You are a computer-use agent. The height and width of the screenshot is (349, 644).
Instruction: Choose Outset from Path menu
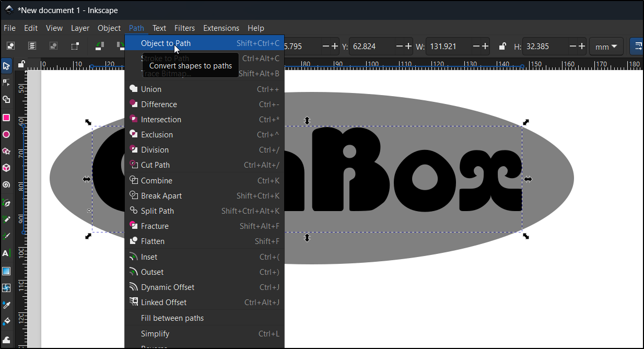pos(204,272)
